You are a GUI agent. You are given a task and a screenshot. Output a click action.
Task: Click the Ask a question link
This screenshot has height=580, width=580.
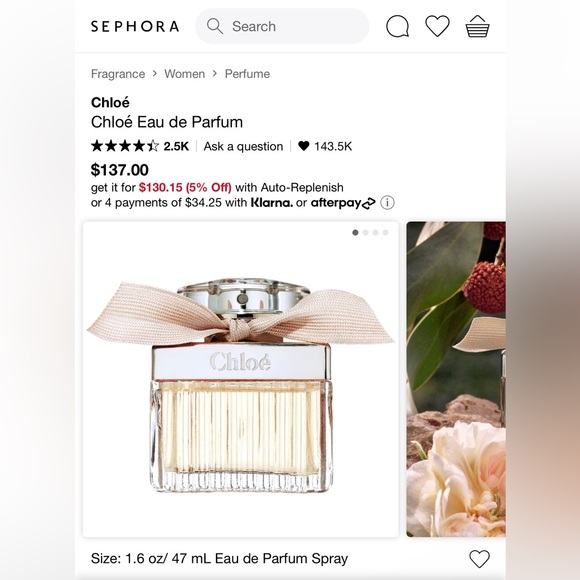click(243, 146)
